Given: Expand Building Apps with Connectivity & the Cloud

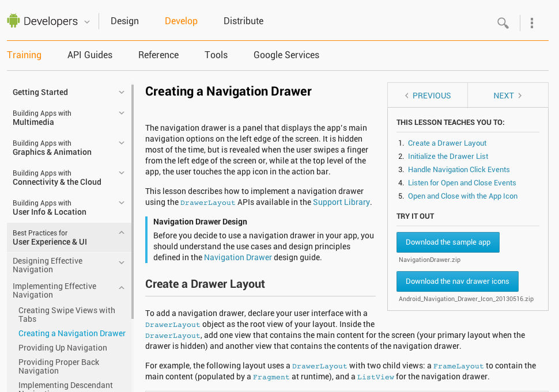Looking at the screenshot, I should click(122, 173).
